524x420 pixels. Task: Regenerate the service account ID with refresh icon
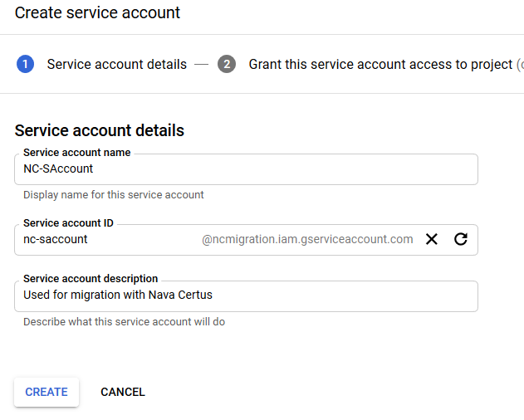click(461, 239)
